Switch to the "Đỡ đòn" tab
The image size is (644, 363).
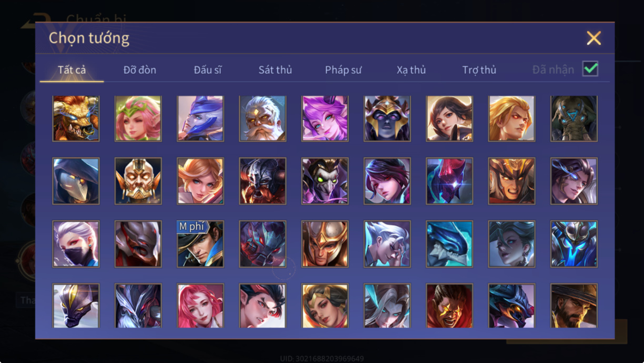[x=140, y=70]
